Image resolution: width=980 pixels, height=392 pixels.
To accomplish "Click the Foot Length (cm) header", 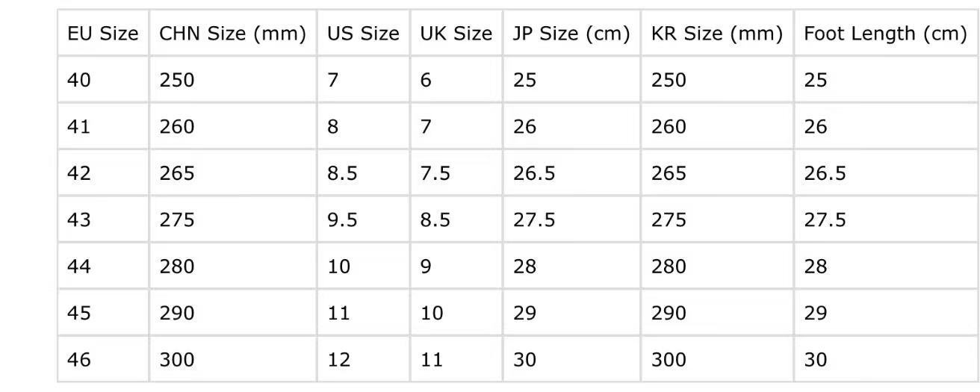I will [x=885, y=34].
